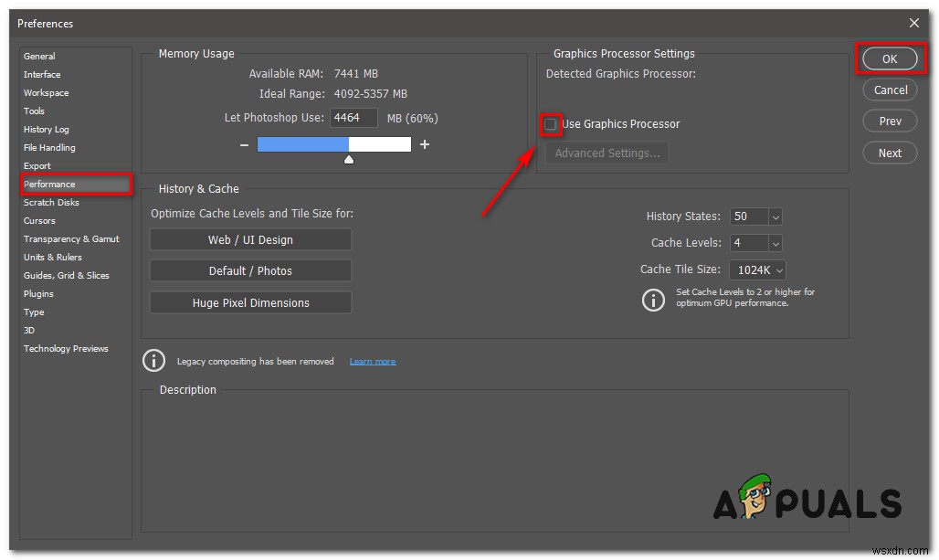Open the Learn more link
The image size is (939, 560).
pyautogui.click(x=372, y=360)
